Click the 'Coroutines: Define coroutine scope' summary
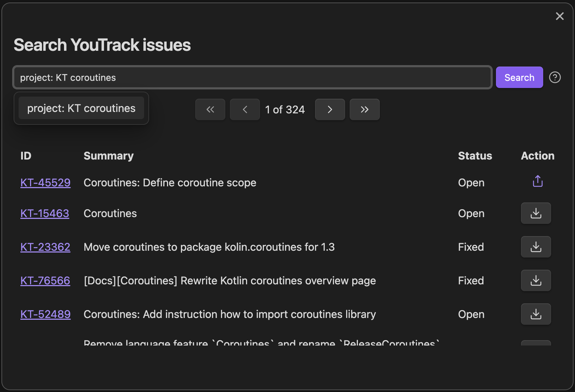 pyautogui.click(x=170, y=183)
